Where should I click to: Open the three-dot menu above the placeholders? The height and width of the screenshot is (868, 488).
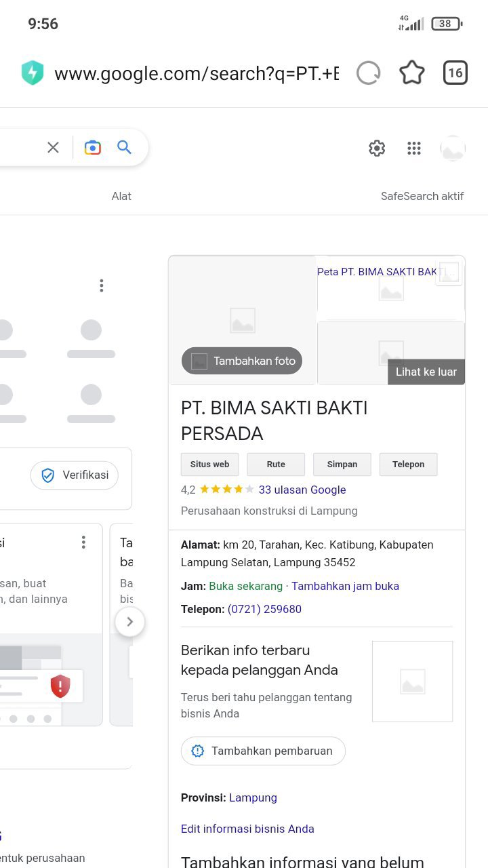tap(102, 285)
